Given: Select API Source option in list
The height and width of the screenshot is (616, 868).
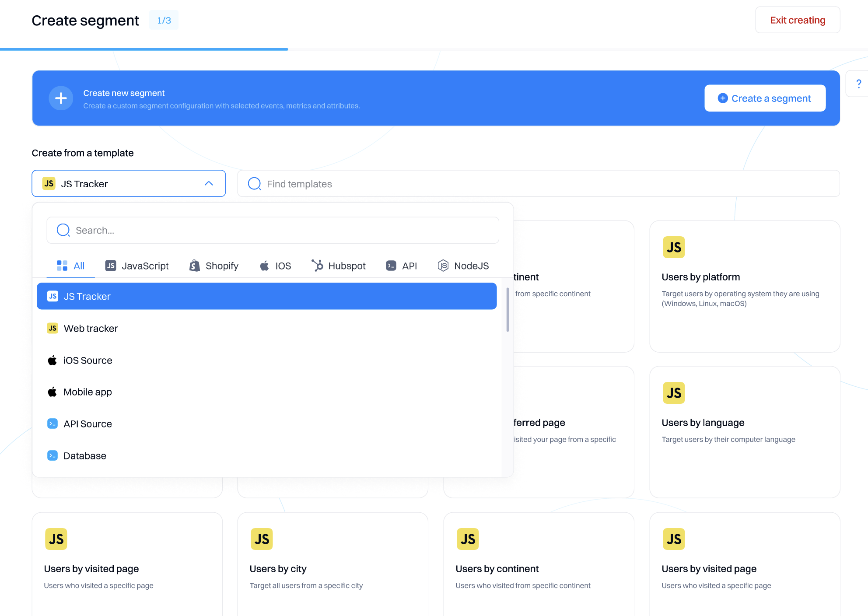Looking at the screenshot, I should [x=87, y=424].
